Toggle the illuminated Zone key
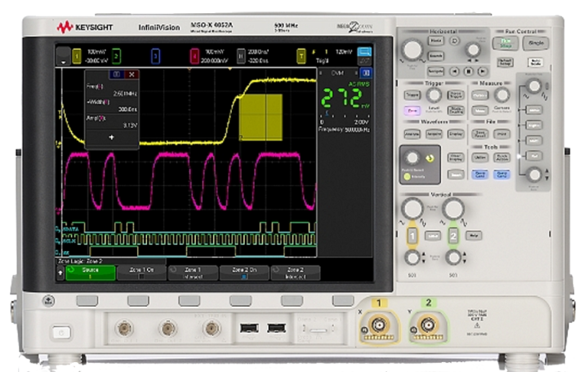 (412, 110)
